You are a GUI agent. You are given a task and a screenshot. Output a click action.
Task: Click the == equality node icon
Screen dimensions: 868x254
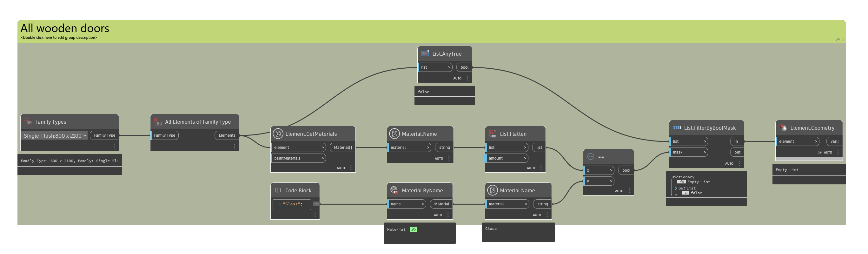click(x=590, y=157)
